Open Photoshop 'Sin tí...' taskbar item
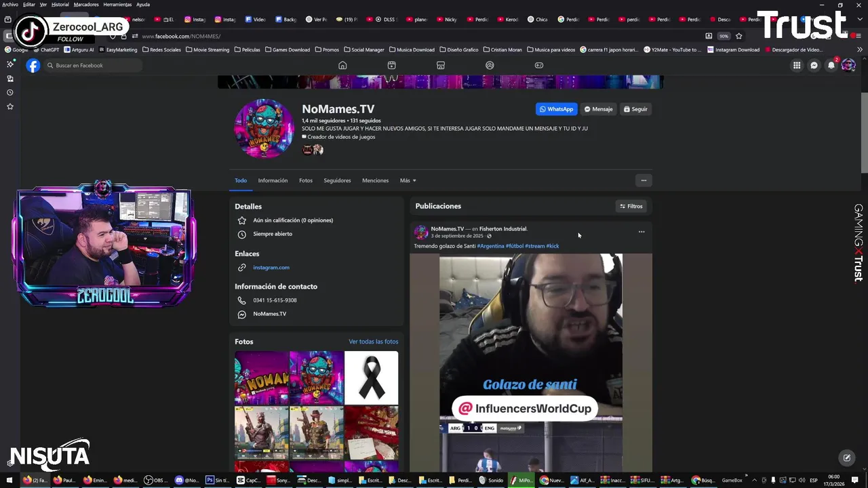Image resolution: width=868 pixels, height=488 pixels. tap(219, 480)
